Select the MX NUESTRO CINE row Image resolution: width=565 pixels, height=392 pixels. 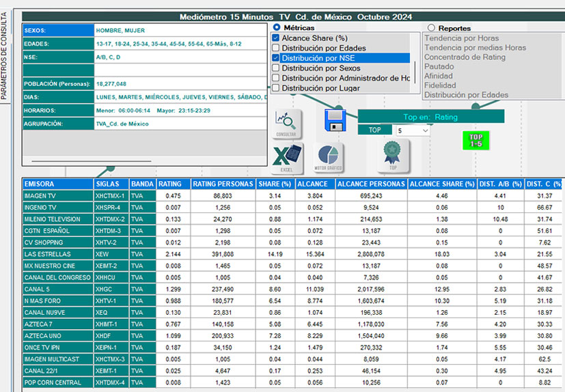click(292, 266)
